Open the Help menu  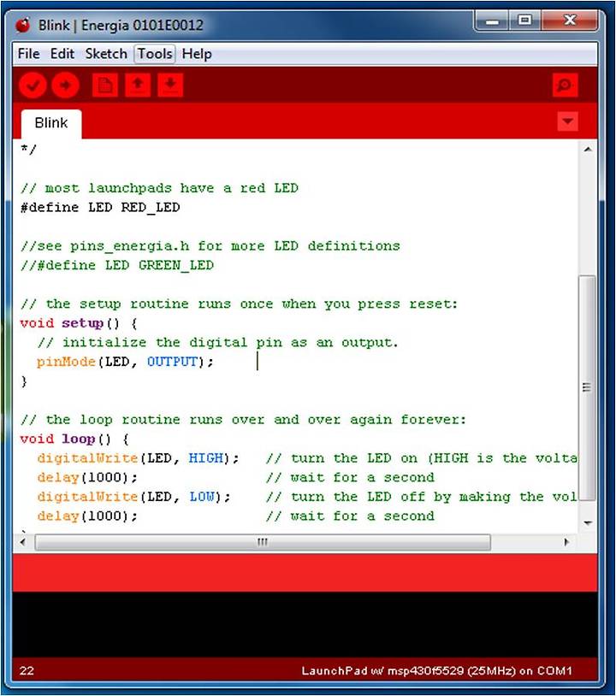pos(197,54)
